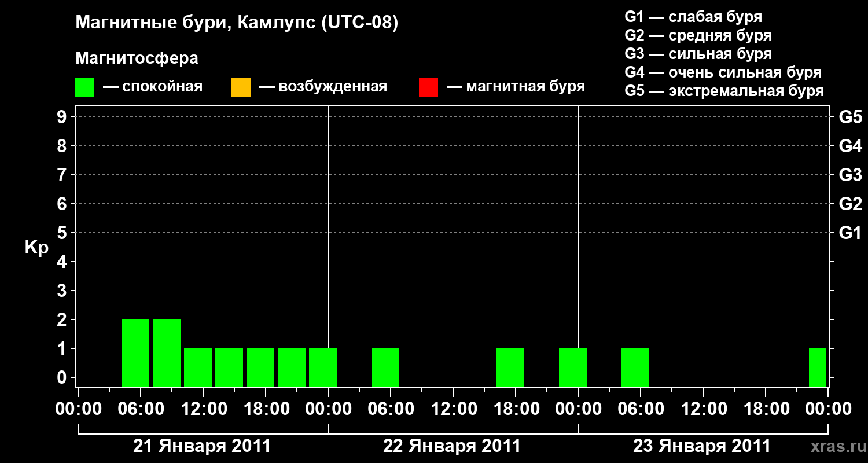Screen dimensions: 868x463
Task: Click the Kp 1 bar above 06:00, 22 Января
Action: [385, 367]
